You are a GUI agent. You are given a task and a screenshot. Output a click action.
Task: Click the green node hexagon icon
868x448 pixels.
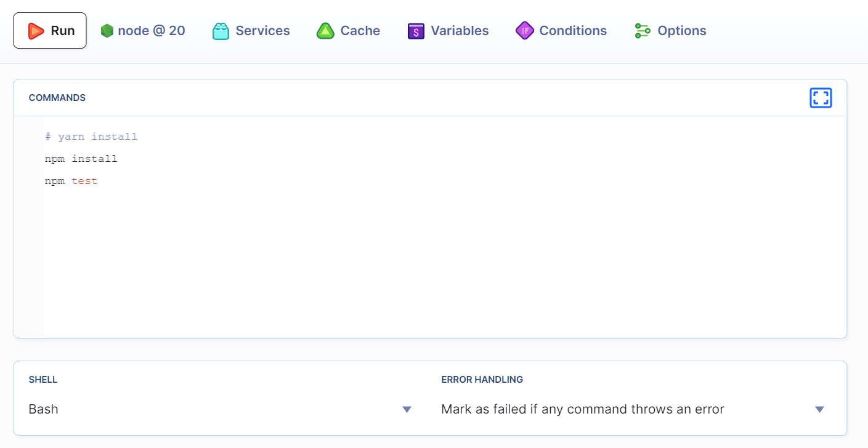point(107,31)
